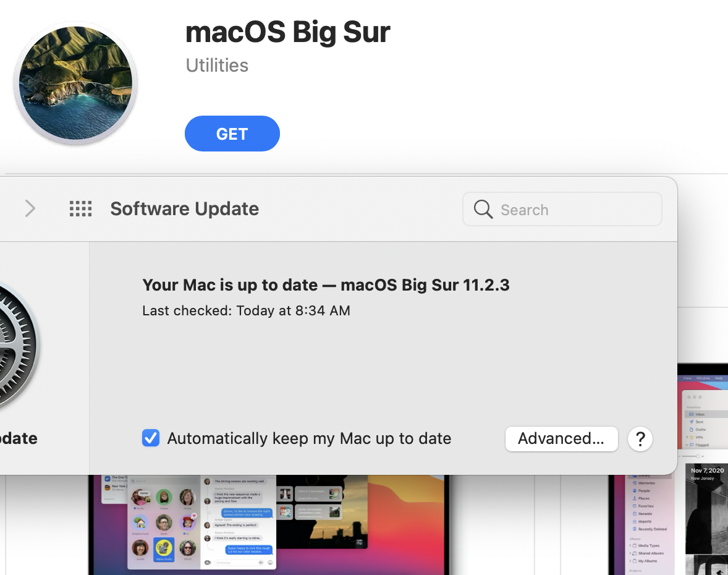Click the 'macOS Big Sur' app title
The image size is (728, 575).
pos(288,33)
